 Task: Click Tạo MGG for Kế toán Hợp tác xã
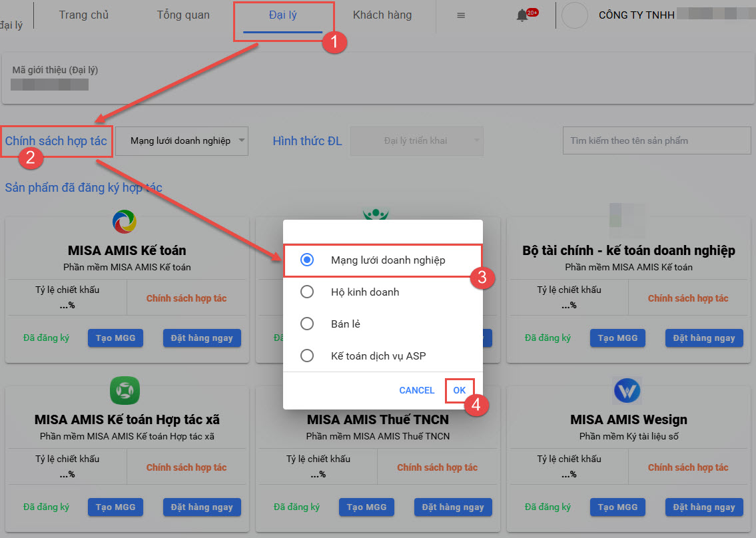pos(116,507)
